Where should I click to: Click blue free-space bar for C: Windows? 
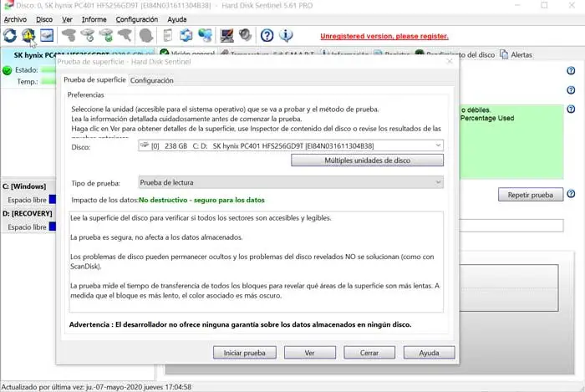coord(53,200)
